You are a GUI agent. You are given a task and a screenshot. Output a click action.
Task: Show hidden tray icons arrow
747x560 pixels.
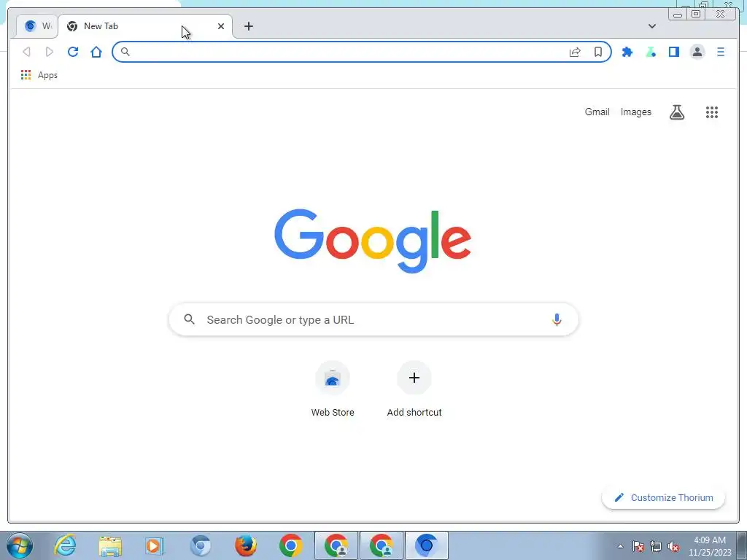click(620, 546)
